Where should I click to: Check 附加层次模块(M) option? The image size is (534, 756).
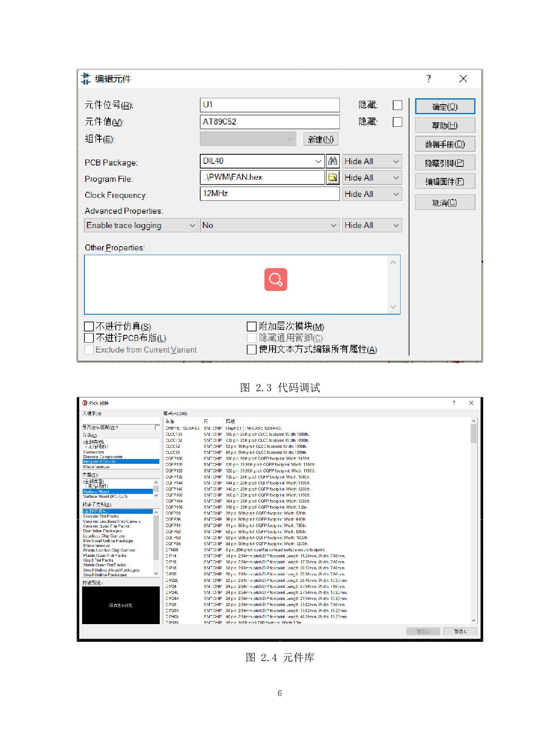251,326
